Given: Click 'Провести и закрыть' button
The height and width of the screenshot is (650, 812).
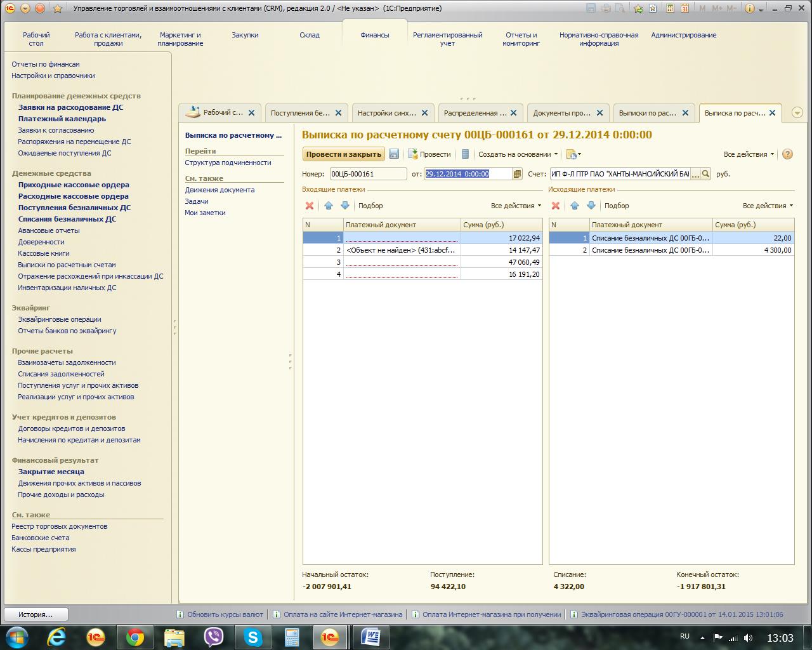Looking at the screenshot, I should (343, 154).
